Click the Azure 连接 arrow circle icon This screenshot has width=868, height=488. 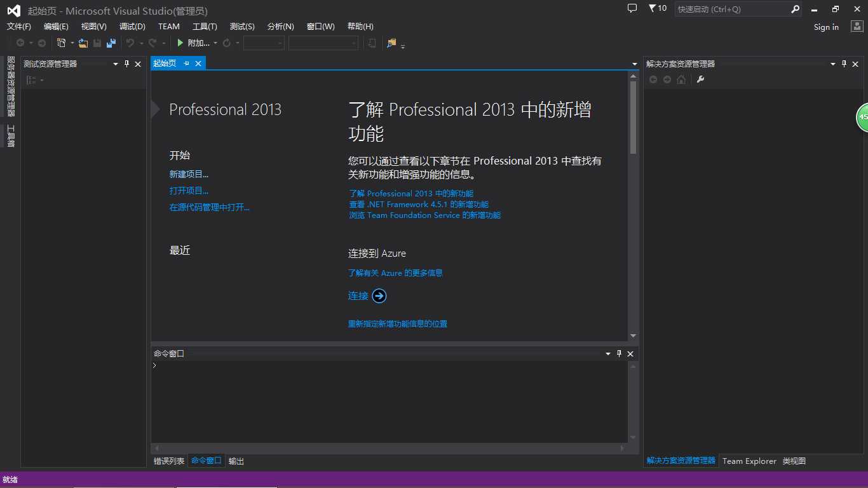tap(379, 295)
